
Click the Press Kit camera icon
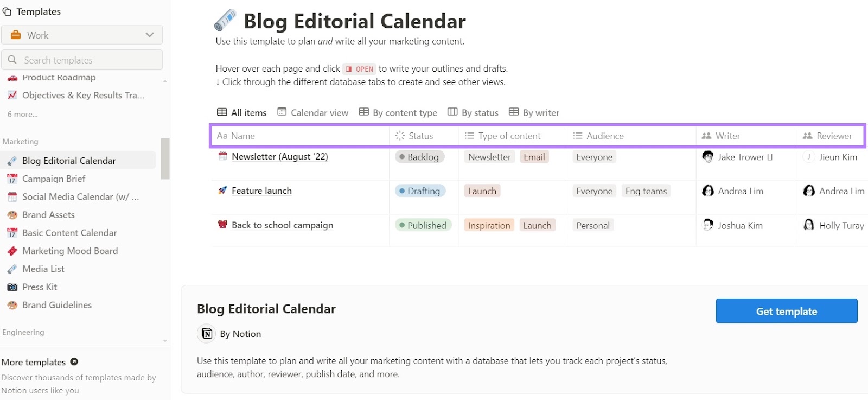tap(12, 287)
